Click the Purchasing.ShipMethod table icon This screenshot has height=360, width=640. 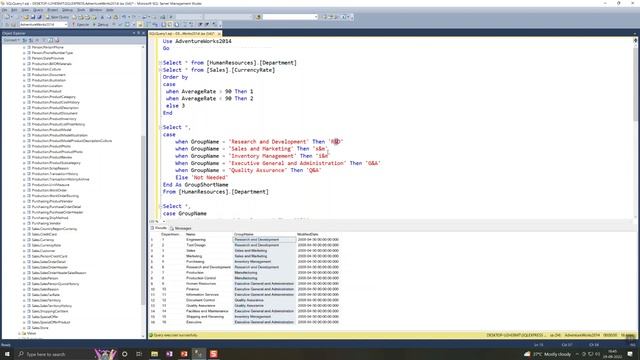point(29,218)
